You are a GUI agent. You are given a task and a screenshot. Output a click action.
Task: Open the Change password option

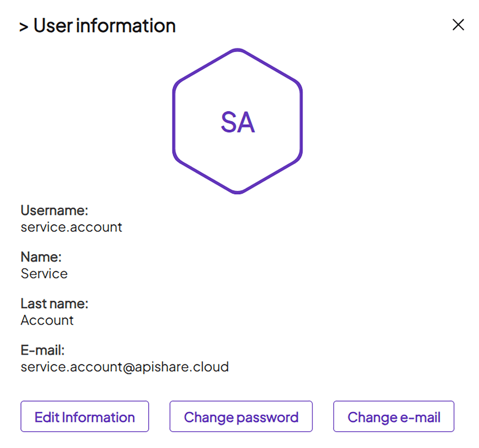241,416
